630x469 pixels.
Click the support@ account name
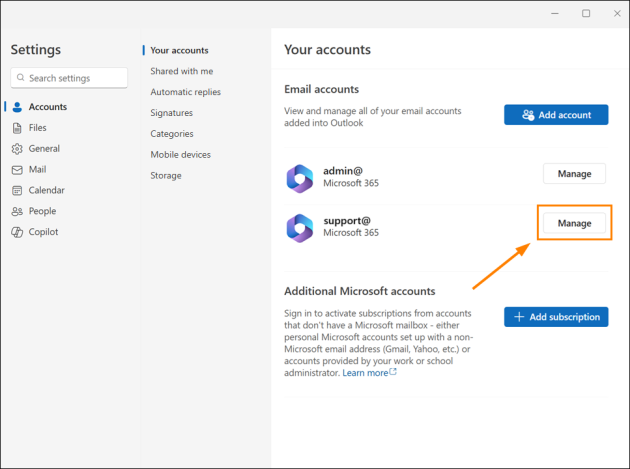point(347,221)
